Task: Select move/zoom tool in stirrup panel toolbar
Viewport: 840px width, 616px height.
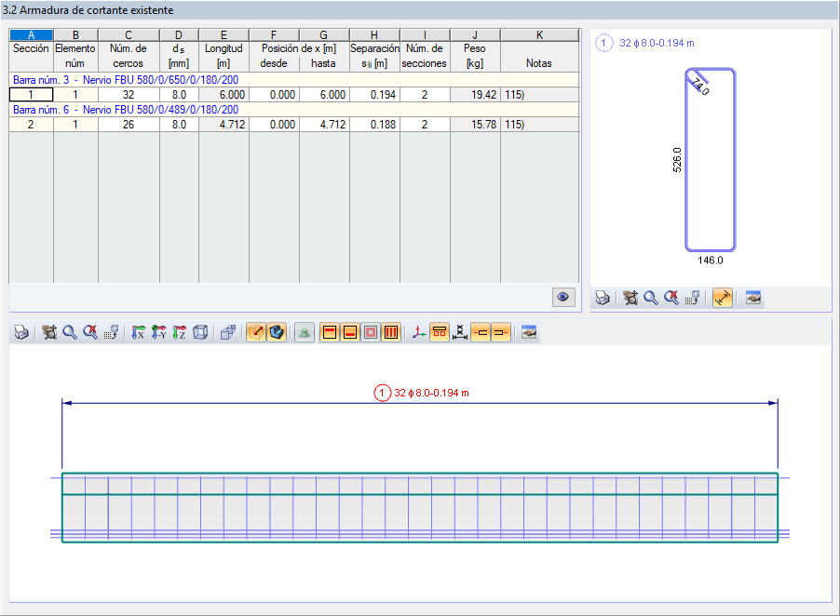Action: 630,298
